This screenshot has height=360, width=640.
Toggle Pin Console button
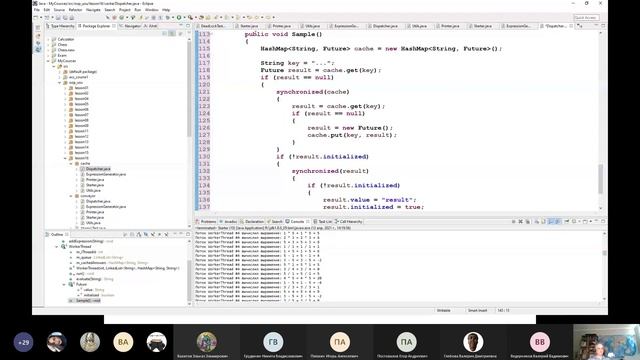coord(566,221)
